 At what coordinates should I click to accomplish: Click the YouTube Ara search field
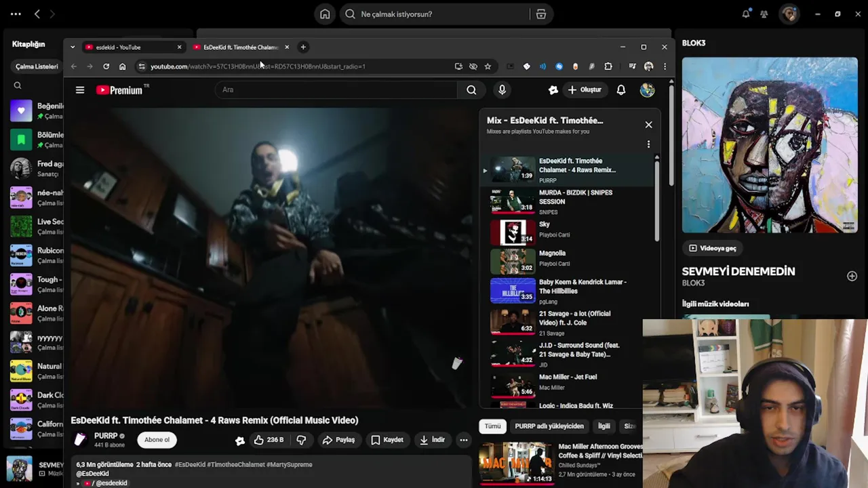coord(336,89)
